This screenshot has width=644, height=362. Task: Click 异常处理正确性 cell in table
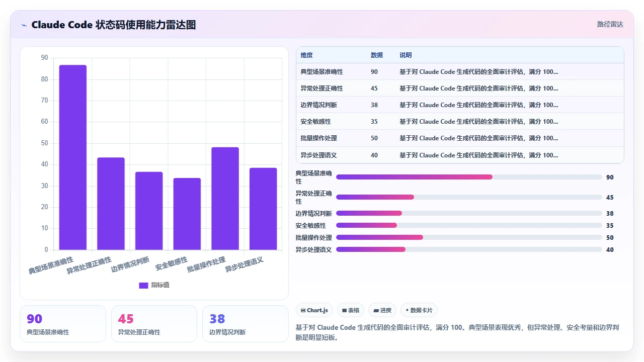[x=321, y=88]
